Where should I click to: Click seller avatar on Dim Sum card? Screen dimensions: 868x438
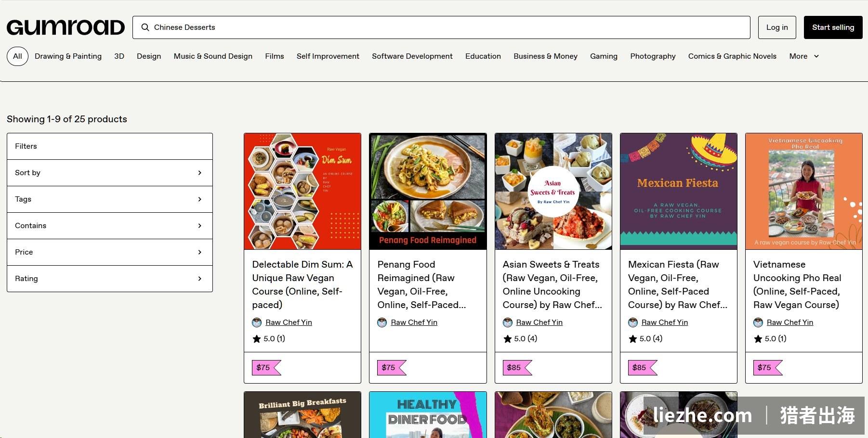(257, 322)
